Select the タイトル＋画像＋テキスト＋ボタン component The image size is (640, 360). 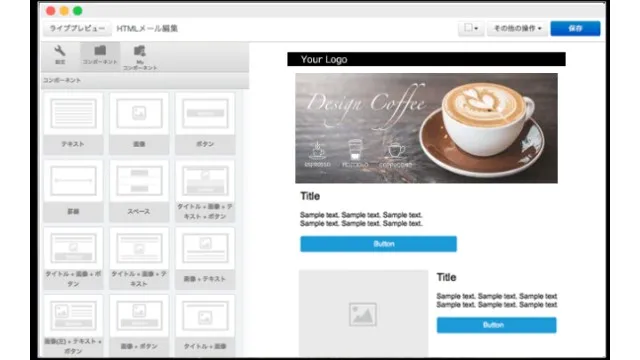coord(205,191)
